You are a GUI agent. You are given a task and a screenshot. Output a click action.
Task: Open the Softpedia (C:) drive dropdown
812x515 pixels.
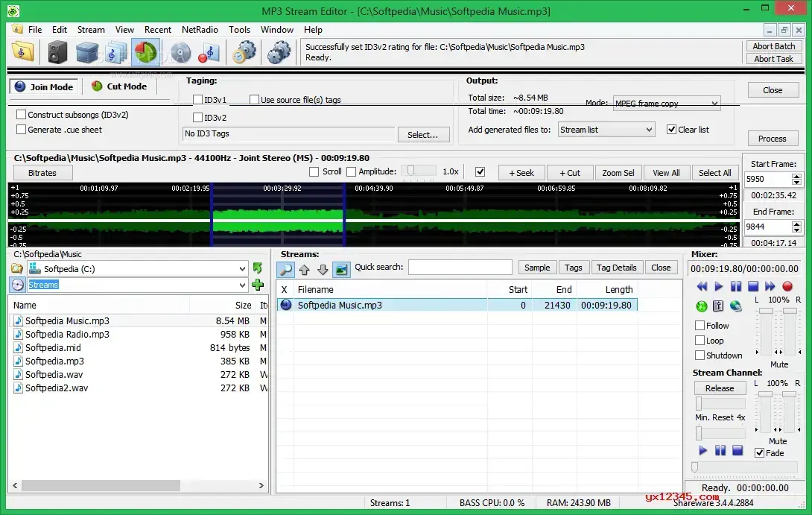137,268
